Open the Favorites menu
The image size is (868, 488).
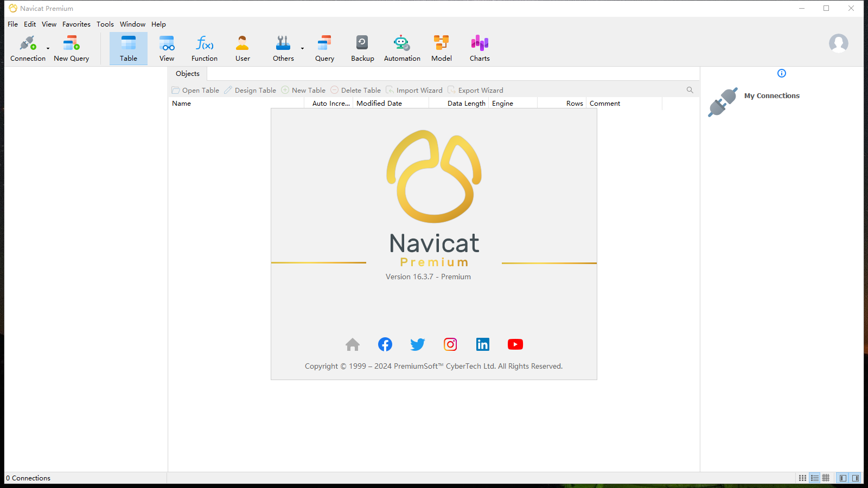[76, 24]
